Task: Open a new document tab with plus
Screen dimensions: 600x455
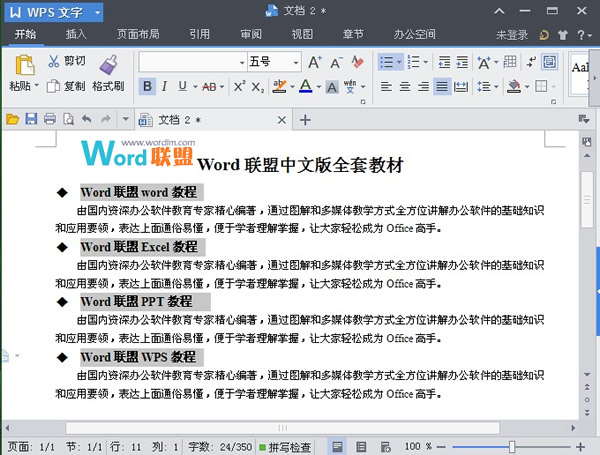Action: (x=306, y=120)
